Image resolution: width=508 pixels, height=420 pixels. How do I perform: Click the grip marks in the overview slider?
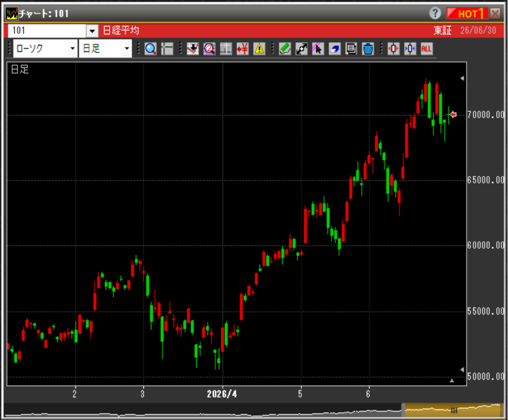[454, 410]
